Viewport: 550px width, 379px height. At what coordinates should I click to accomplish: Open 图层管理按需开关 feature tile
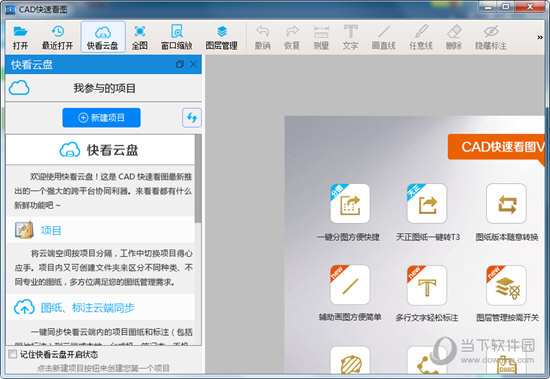(x=507, y=285)
